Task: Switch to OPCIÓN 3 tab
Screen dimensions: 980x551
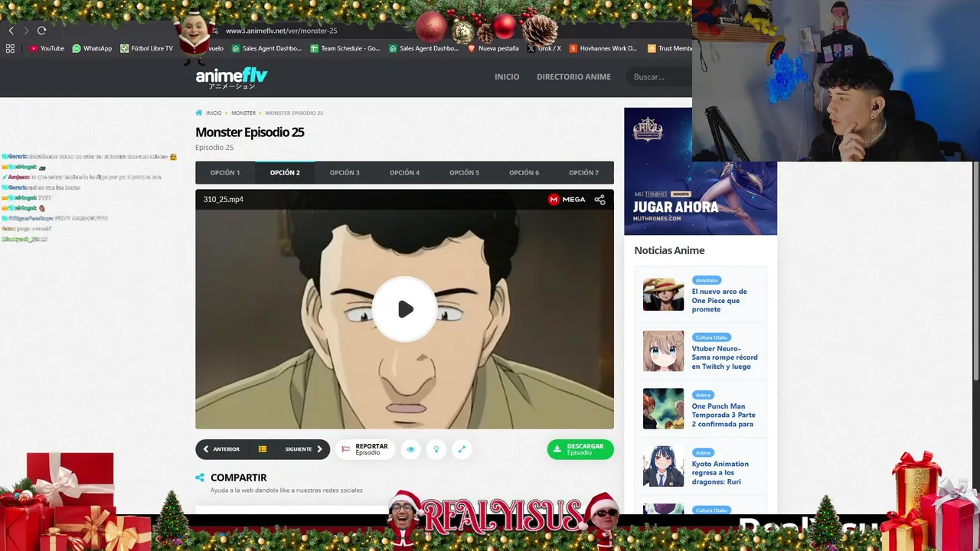Action: coord(345,173)
